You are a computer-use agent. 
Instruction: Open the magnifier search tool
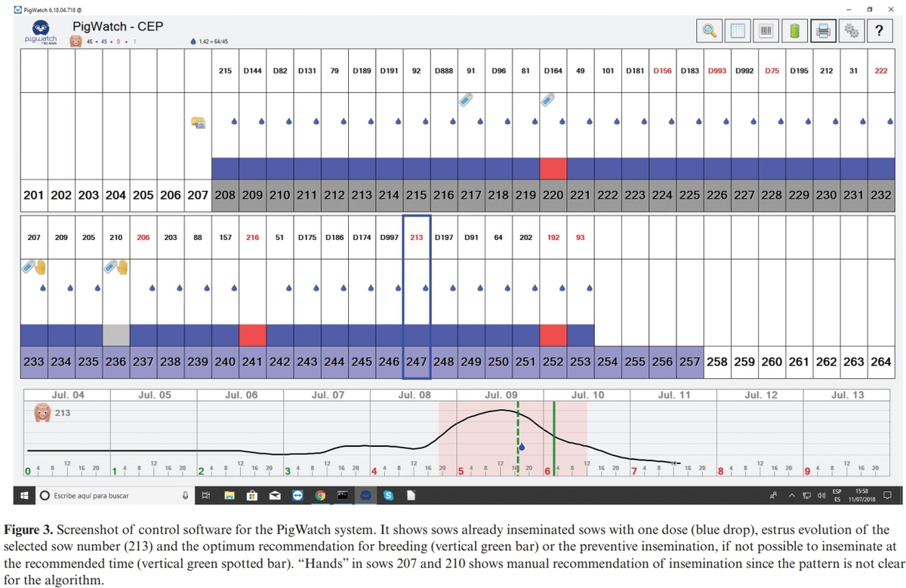(709, 30)
